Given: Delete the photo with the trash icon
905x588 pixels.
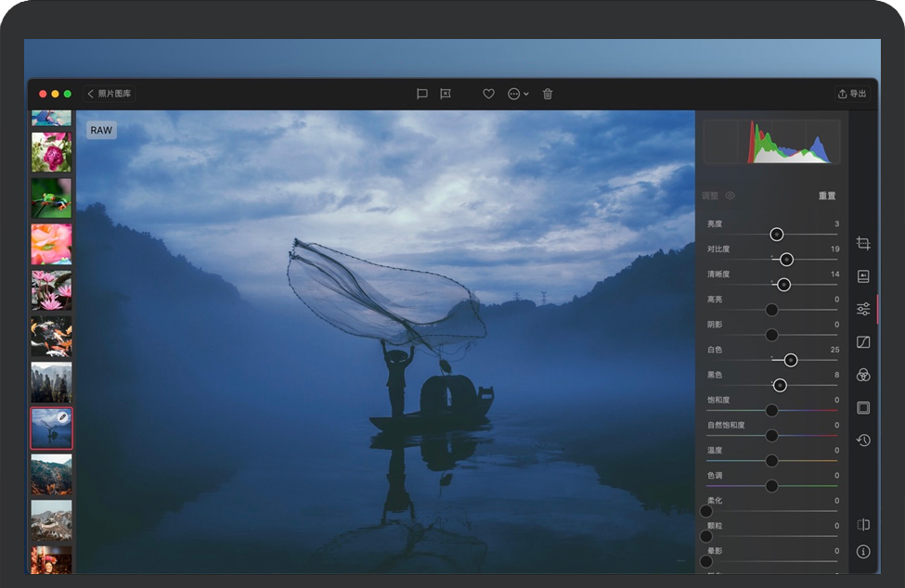Looking at the screenshot, I should point(548,94).
